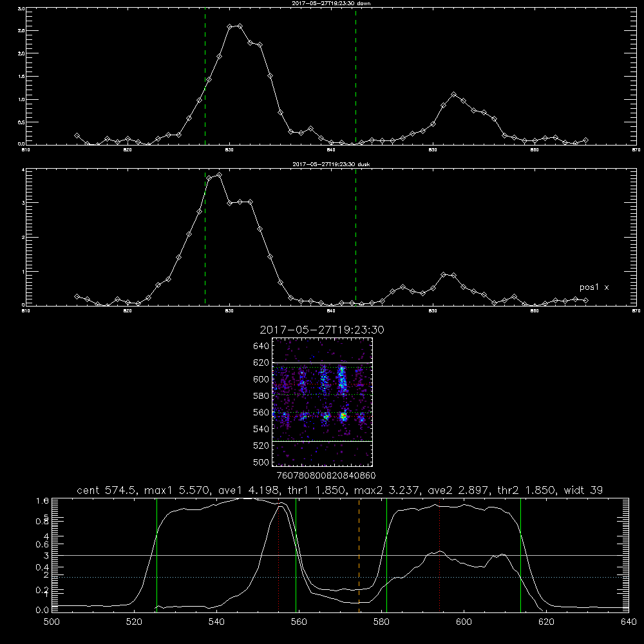Click the heatmap y-axis label '540'
Image resolution: width=644 pixels, height=644 pixels.
tap(261, 429)
